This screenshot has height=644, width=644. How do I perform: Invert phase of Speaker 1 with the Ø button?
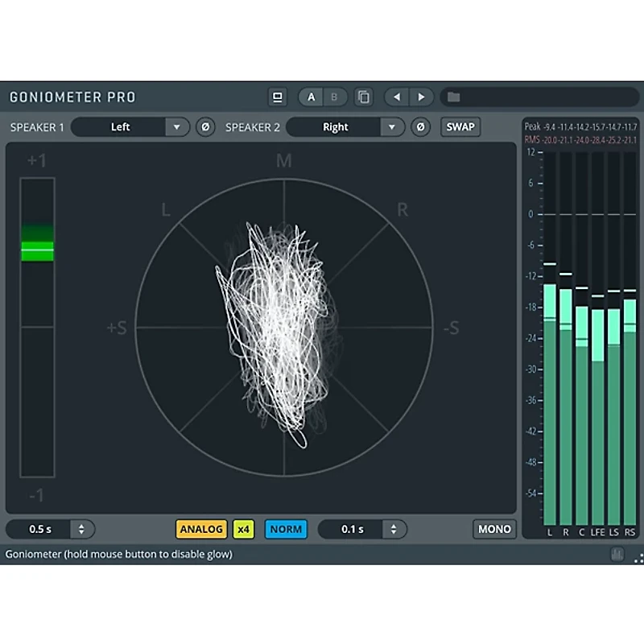click(x=204, y=126)
